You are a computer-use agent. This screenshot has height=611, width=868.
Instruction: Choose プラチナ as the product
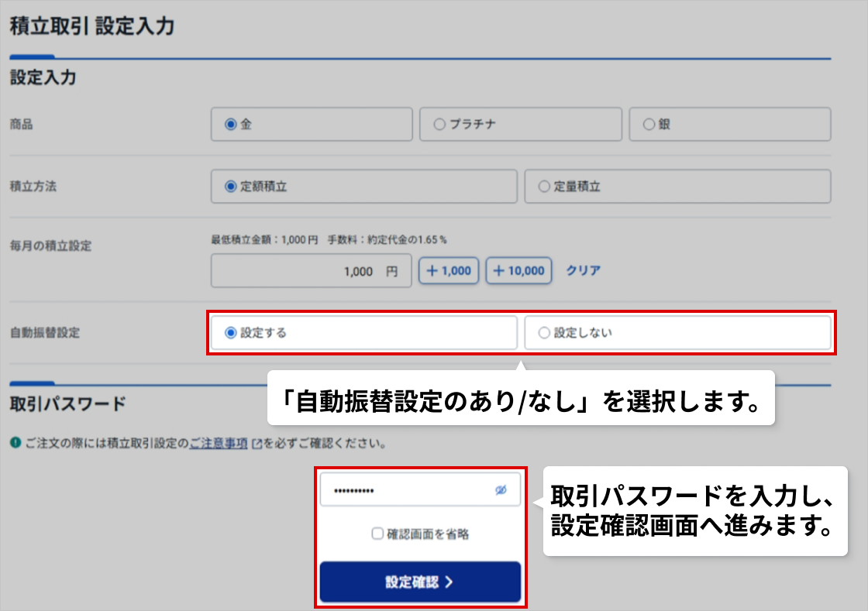click(x=439, y=124)
